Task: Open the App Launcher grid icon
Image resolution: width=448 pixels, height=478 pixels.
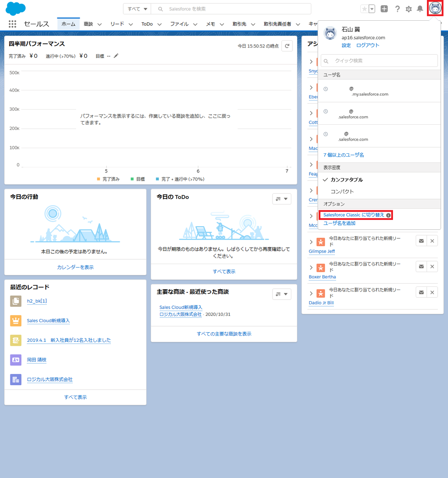Action: pyautogui.click(x=12, y=24)
